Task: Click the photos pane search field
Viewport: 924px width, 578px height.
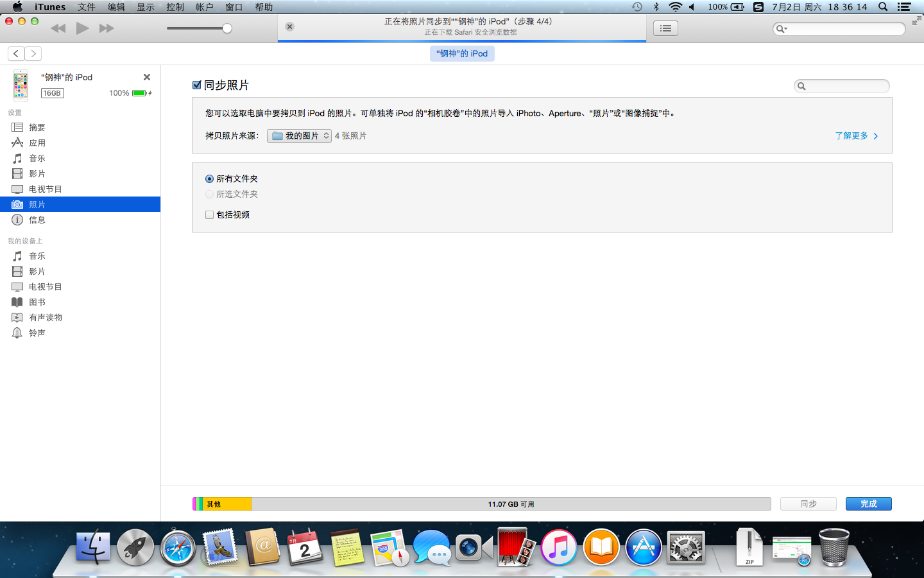Action: (x=842, y=86)
